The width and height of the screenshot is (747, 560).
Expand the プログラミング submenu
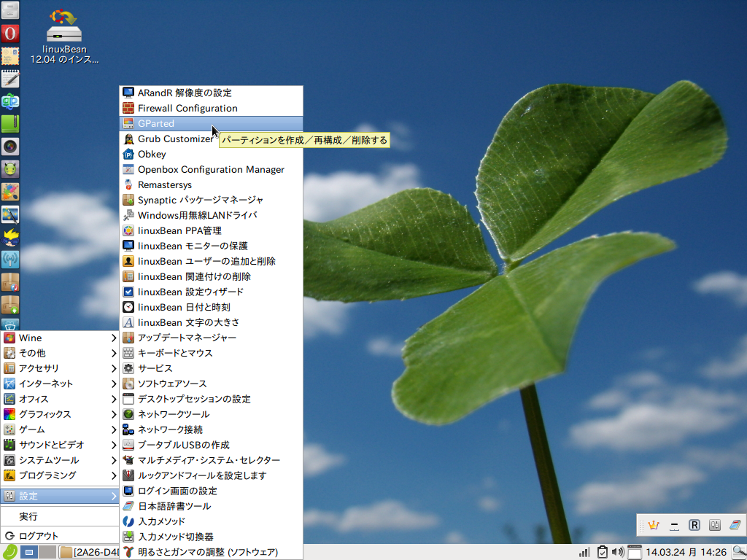(x=60, y=475)
